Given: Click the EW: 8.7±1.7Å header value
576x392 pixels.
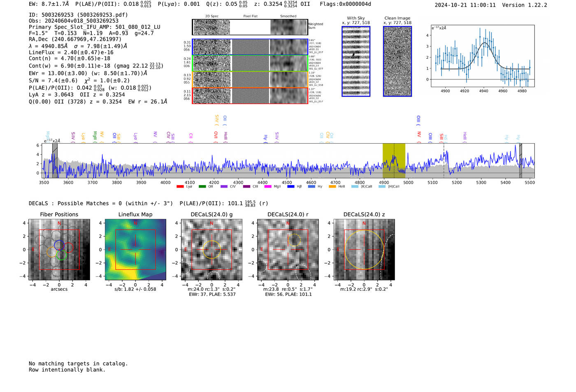Looking at the screenshot, I should 49,4.
